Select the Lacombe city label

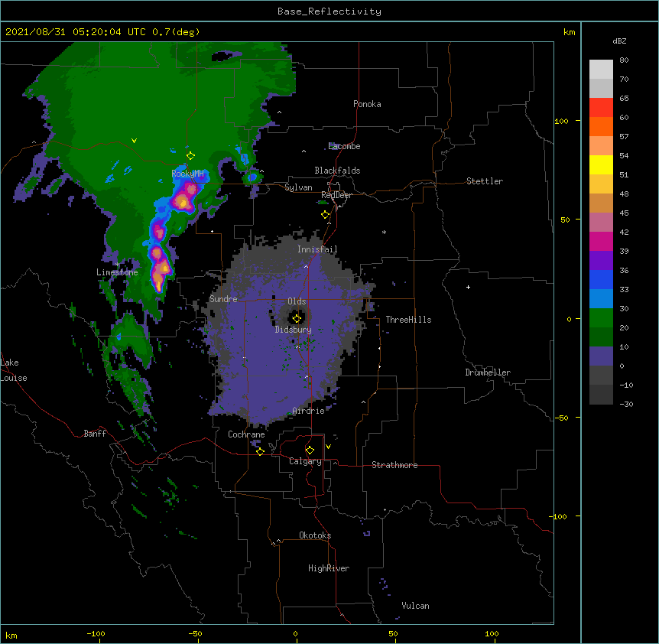[344, 146]
